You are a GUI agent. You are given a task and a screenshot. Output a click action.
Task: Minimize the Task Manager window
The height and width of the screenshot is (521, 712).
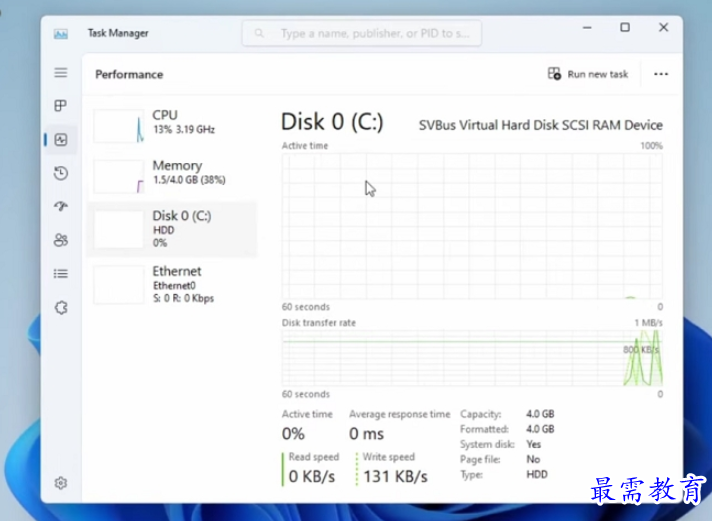pos(587,28)
